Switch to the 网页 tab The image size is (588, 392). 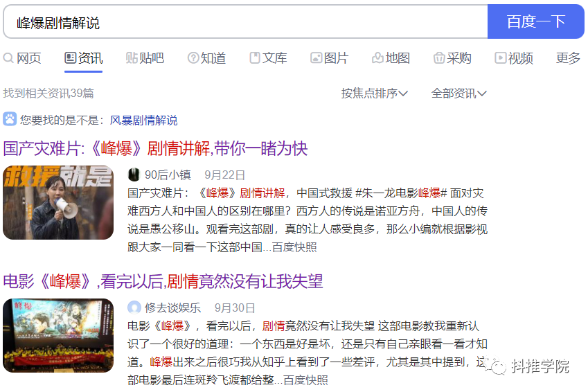click(22, 58)
